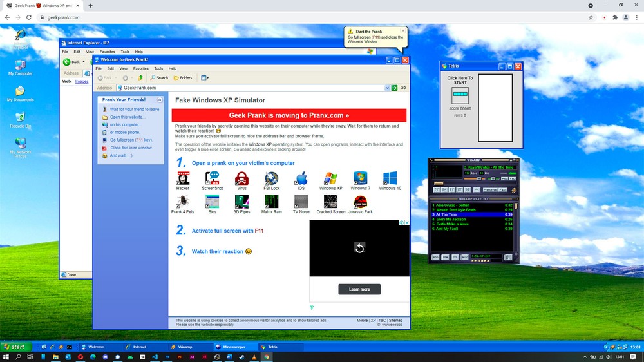
Task: Open the Matrix Rain prank
Action: point(272,205)
